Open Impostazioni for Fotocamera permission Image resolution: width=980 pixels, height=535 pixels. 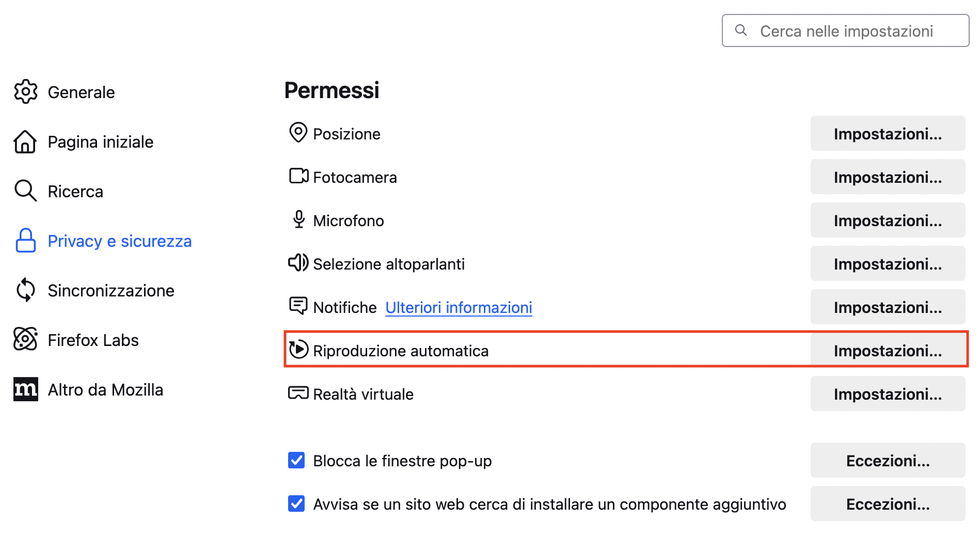tap(887, 177)
